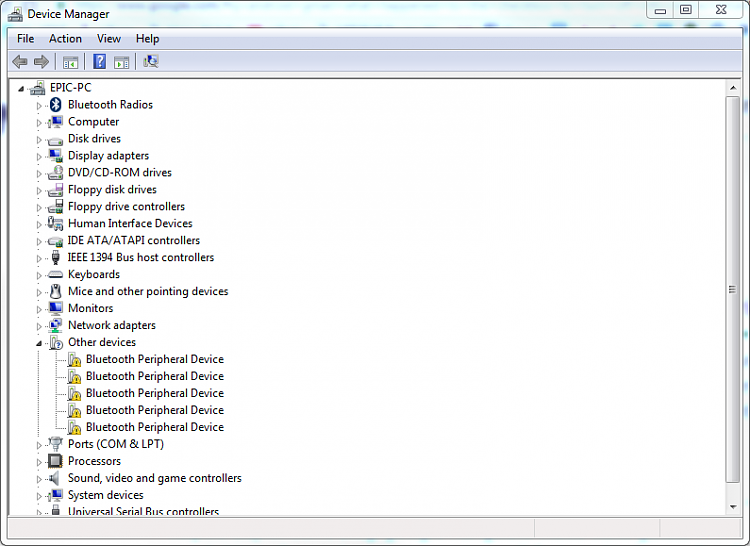Select the EPIC-PC label

[x=70, y=87]
